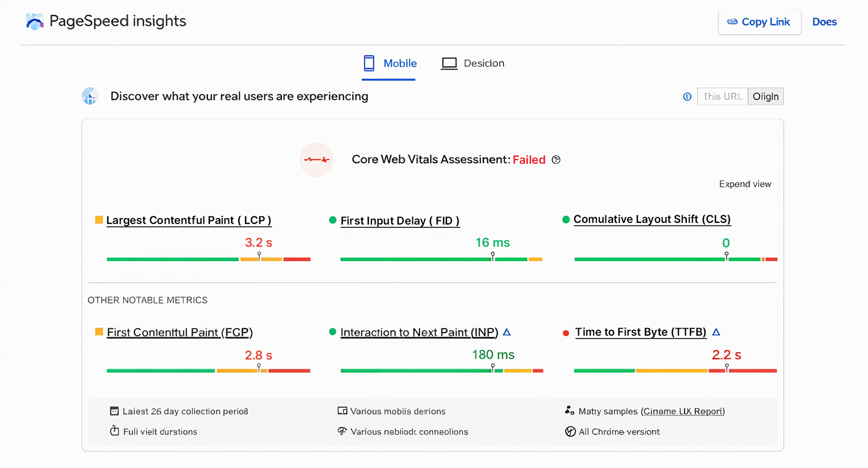Click the green dot FID status icon
This screenshot has width=868, height=468.
[333, 220]
